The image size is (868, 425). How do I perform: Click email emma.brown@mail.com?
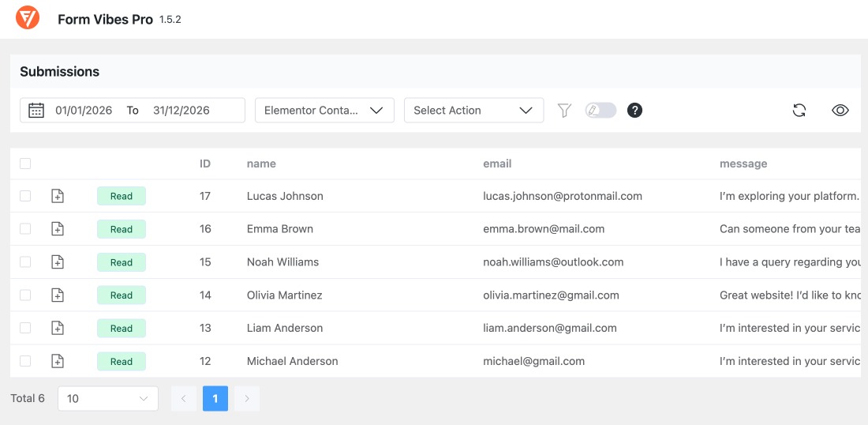(x=544, y=229)
